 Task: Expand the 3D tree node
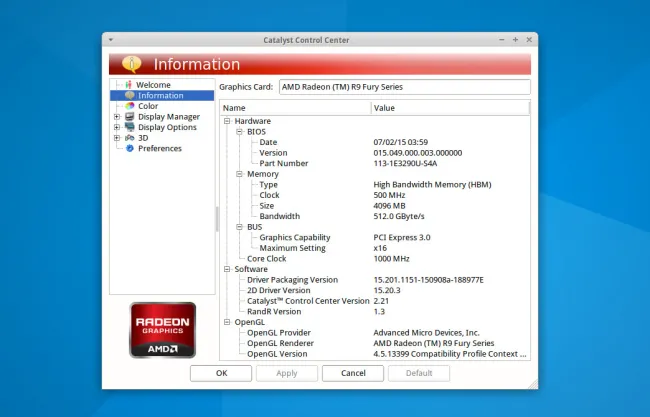117,138
